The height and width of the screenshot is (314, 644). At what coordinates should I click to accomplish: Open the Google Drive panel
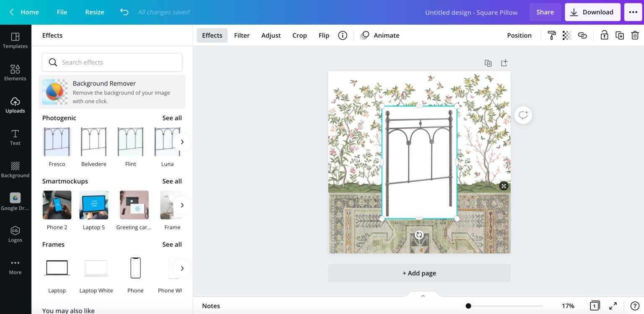click(15, 202)
